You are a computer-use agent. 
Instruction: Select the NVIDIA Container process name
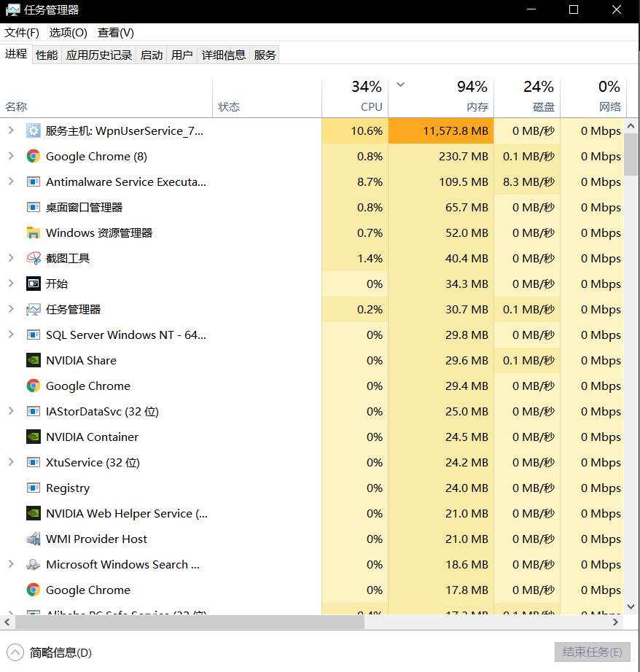coord(92,437)
